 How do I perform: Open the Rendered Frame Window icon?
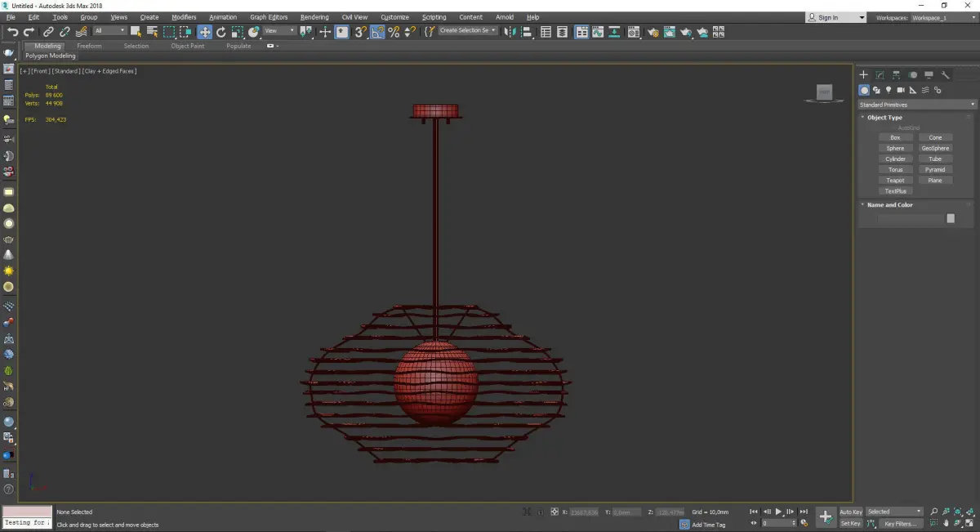click(669, 32)
